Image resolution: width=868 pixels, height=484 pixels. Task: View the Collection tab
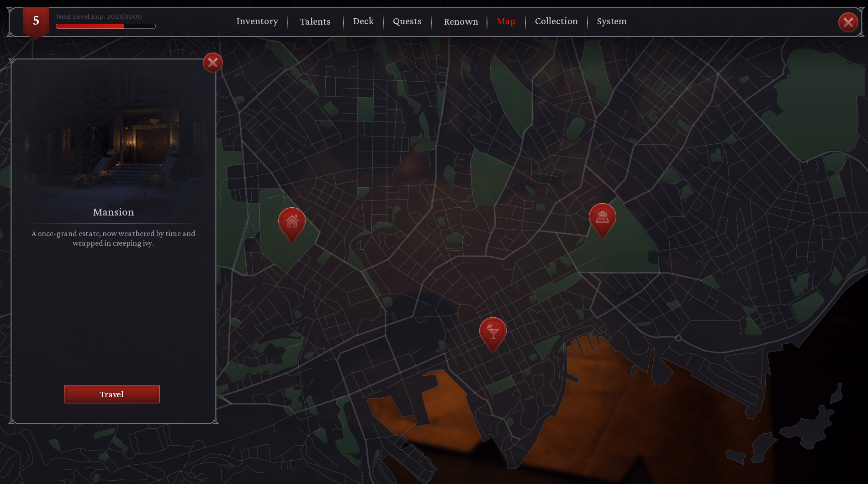556,21
